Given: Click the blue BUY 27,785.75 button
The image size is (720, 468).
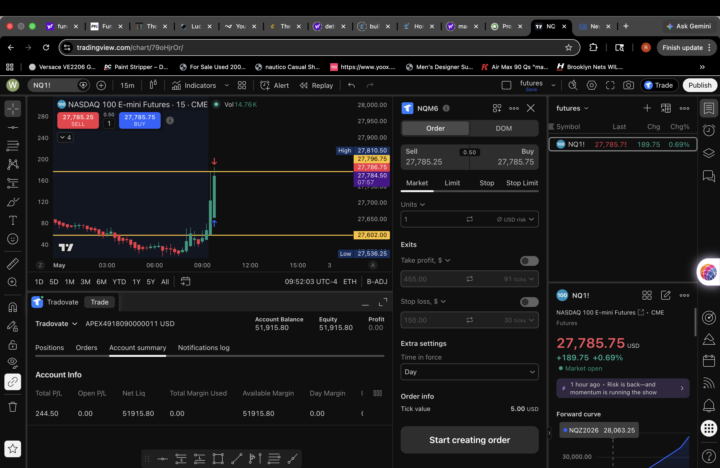Looking at the screenshot, I should click(x=140, y=120).
